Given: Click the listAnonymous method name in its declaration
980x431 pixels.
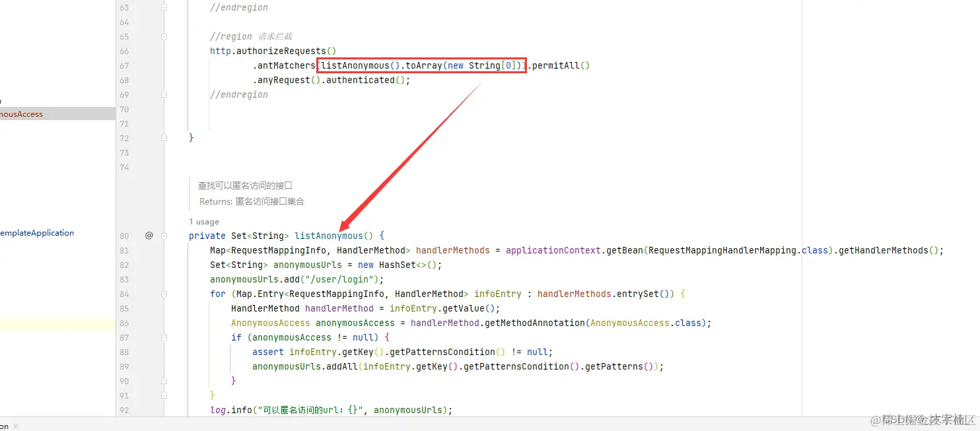Looking at the screenshot, I should pos(329,236).
